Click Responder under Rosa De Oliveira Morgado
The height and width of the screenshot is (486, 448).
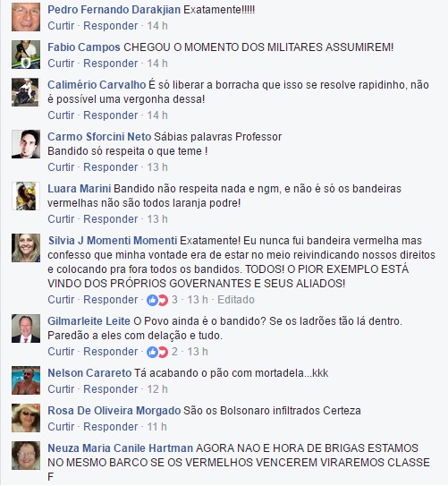pos(111,427)
